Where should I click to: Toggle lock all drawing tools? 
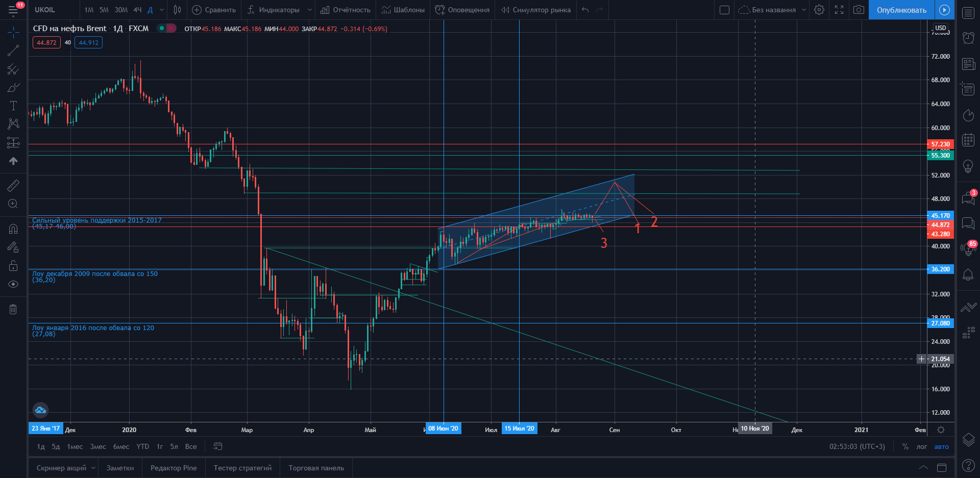coord(13,266)
